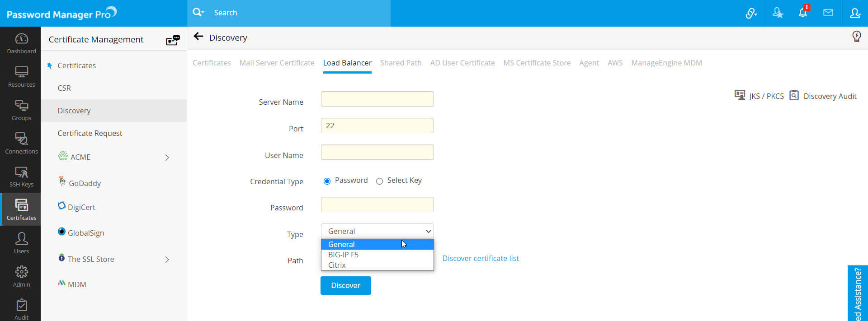
Task: Switch to the Certificates discovery tab
Action: 212,63
